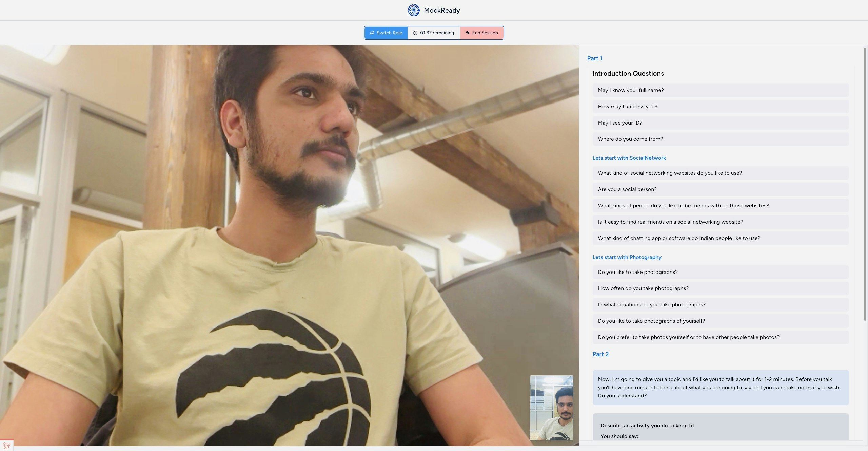Click the switch arrows icon in Switch Role
This screenshot has height=451, width=868.
pos(372,33)
